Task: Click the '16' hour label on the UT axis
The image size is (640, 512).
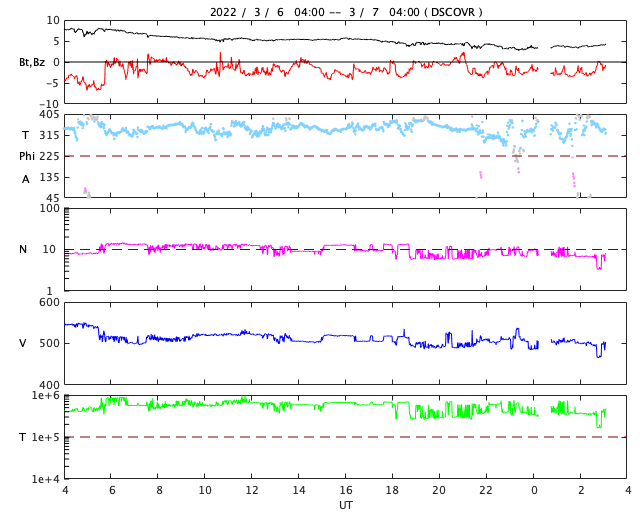Action: 345,490
